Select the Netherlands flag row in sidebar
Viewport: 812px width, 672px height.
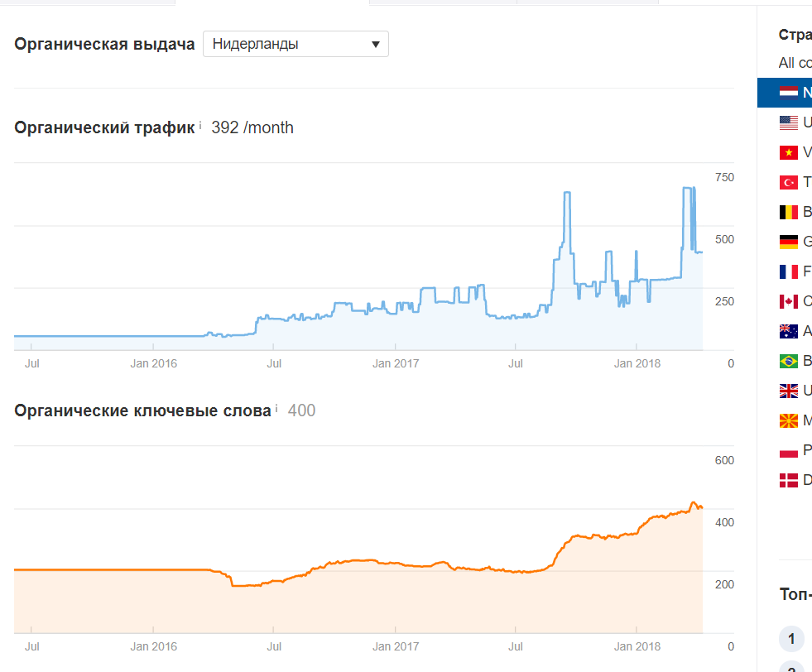[788, 93]
